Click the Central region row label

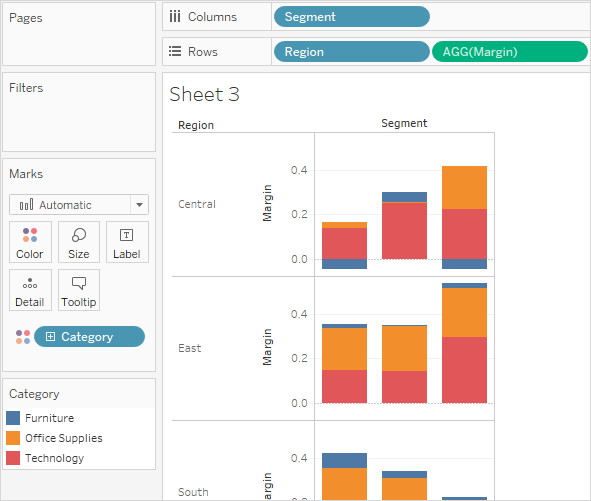197,204
